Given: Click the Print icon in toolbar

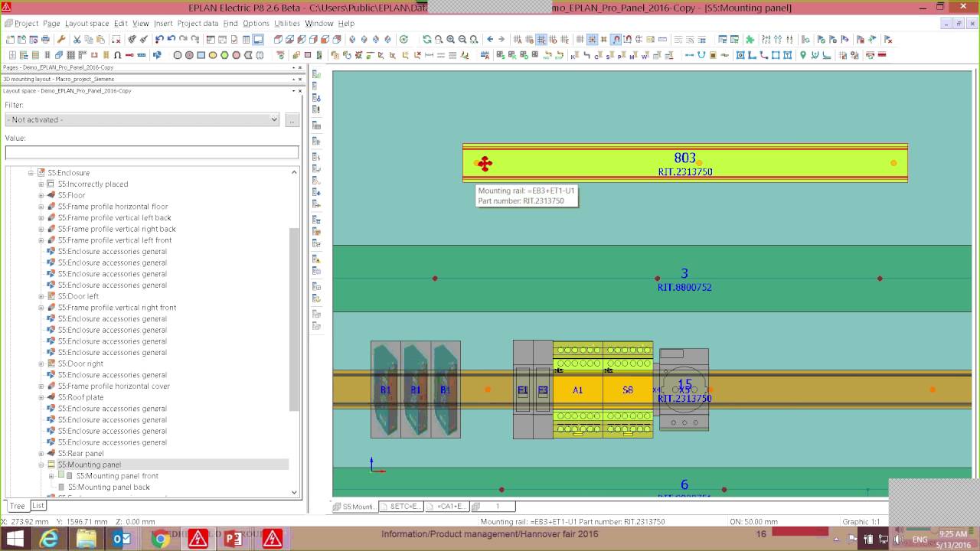Looking at the screenshot, I should point(46,40).
